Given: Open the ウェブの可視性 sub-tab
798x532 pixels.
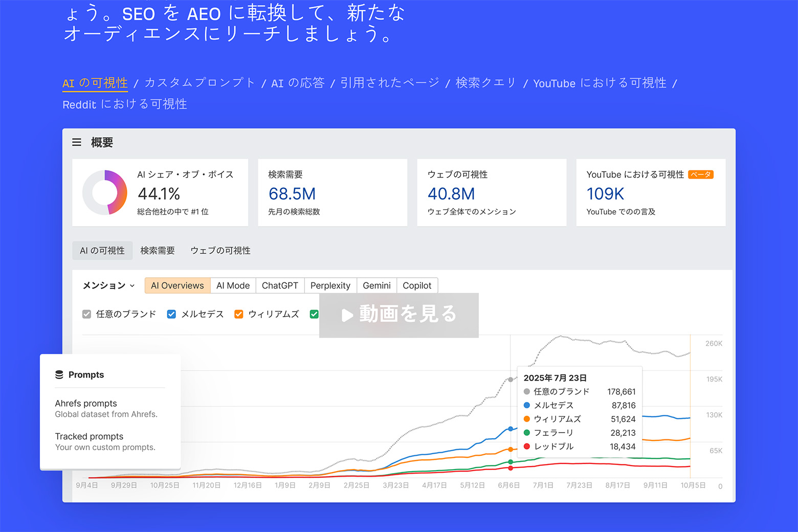Looking at the screenshot, I should click(220, 251).
